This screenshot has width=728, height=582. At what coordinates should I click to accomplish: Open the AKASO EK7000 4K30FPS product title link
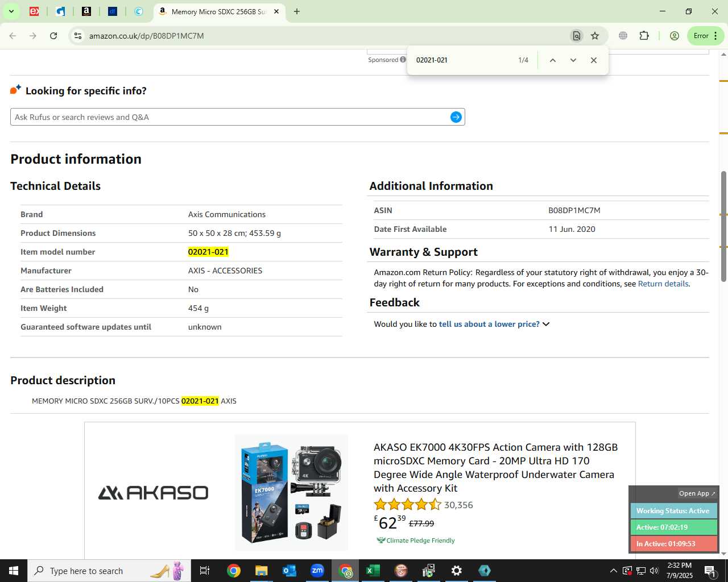[495, 468]
